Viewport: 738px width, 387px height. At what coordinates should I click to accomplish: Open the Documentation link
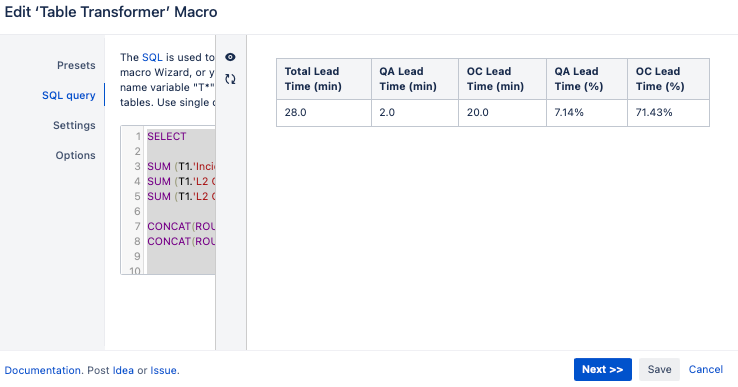click(42, 371)
